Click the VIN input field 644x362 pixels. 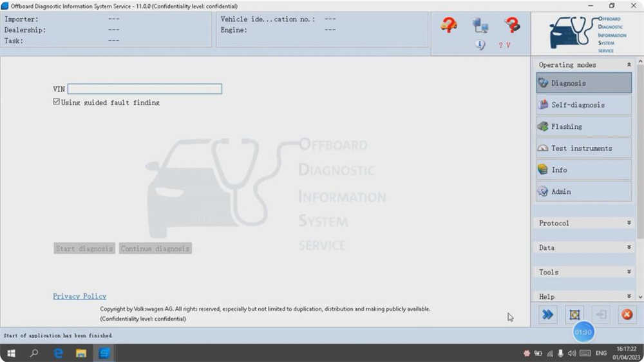coord(144,89)
